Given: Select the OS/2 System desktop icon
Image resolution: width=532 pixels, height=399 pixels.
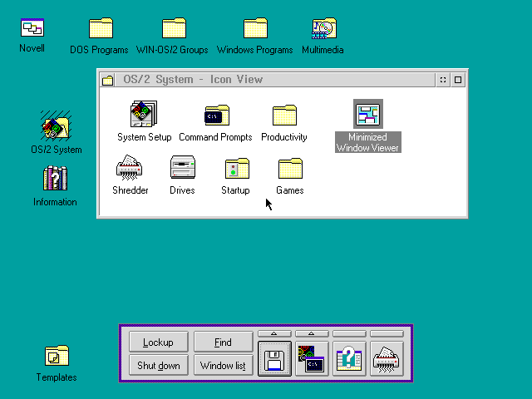Looking at the screenshot, I should (56, 126).
